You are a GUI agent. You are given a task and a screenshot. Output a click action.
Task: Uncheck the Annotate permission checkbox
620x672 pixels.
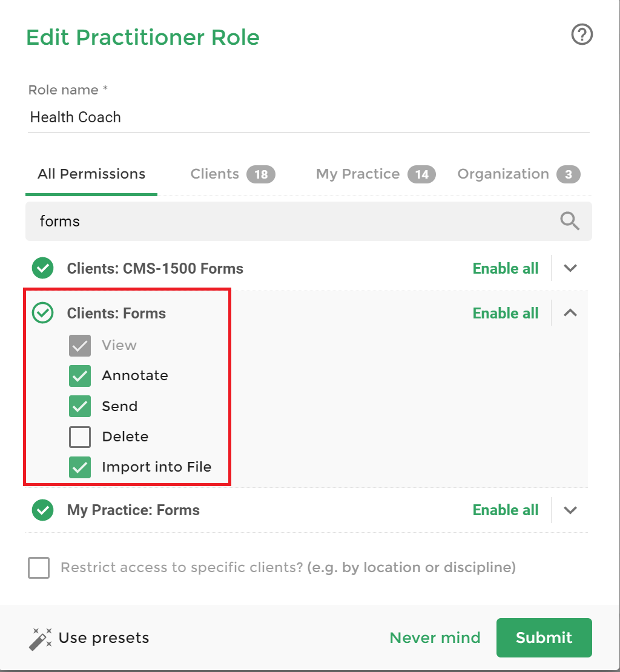[x=80, y=376]
